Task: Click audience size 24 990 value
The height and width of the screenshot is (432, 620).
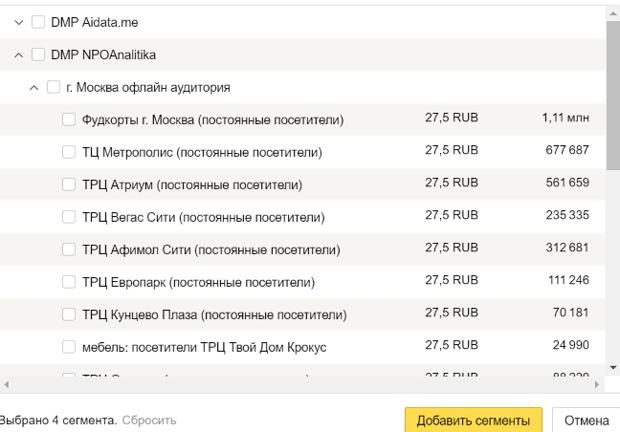Action: pos(571,345)
